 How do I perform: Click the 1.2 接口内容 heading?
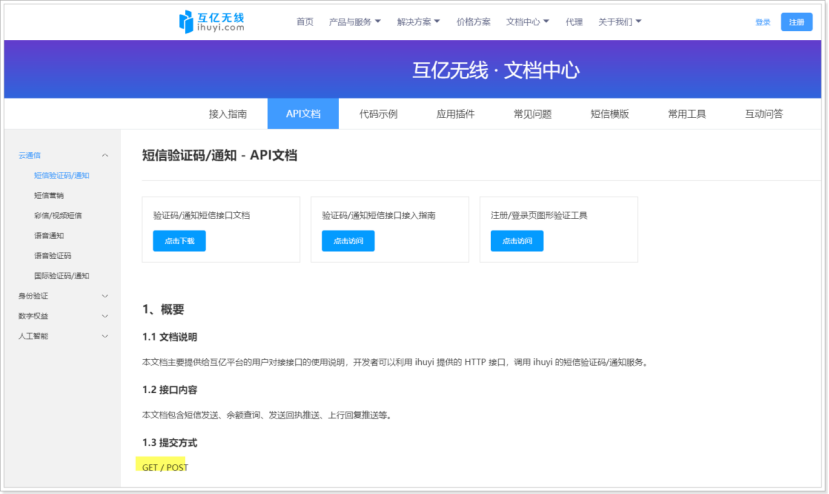point(169,390)
